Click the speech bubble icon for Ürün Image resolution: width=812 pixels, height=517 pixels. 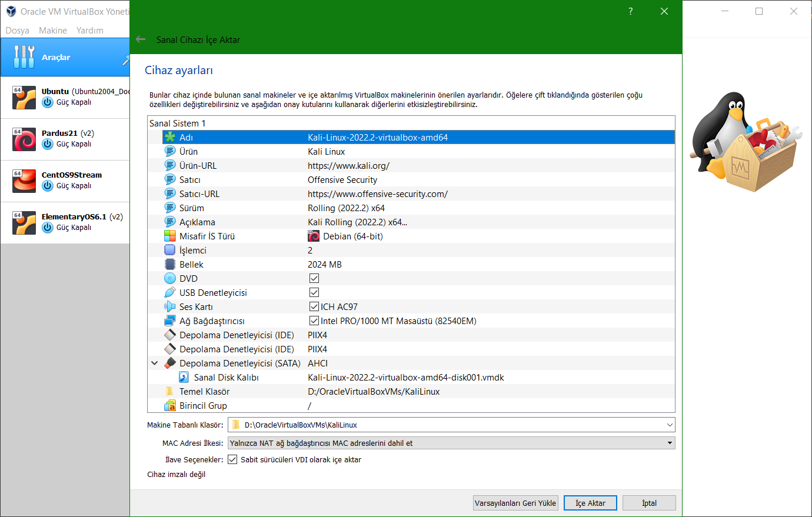pyautogui.click(x=170, y=151)
